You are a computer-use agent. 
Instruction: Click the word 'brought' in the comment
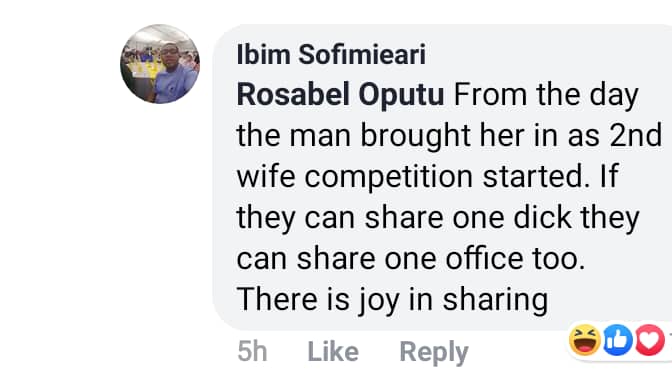tap(415, 137)
